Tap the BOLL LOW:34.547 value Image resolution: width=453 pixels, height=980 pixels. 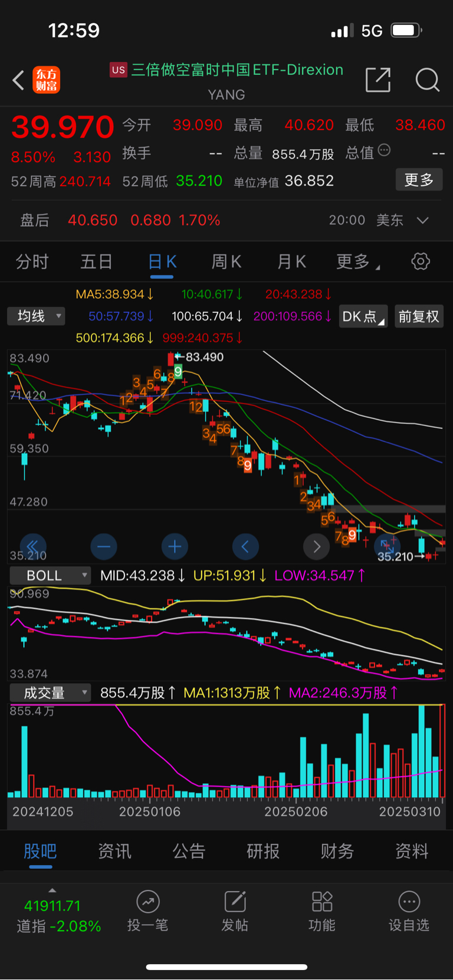pyautogui.click(x=320, y=575)
